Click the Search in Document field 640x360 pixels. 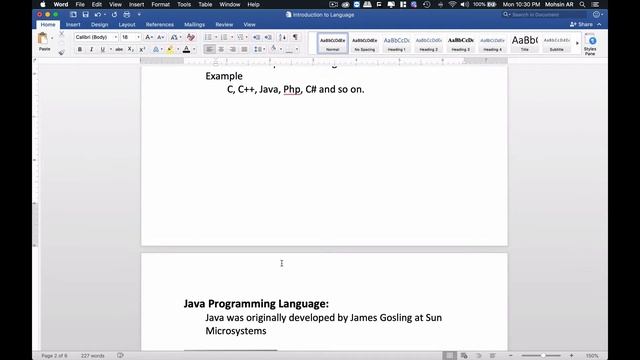544,15
